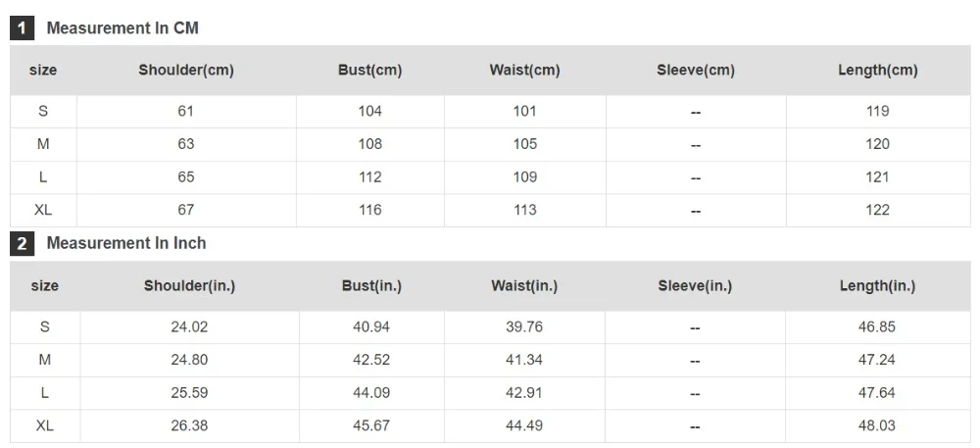
Task: Click waist value 109 for size L
Action: [525, 177]
